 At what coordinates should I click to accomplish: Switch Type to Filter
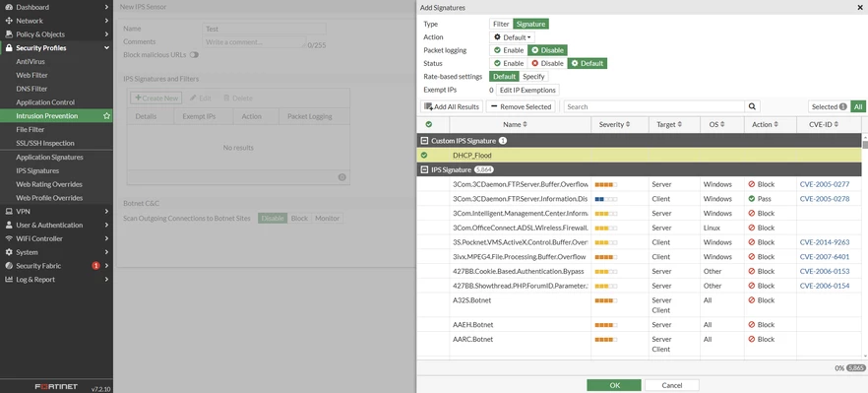tap(501, 24)
